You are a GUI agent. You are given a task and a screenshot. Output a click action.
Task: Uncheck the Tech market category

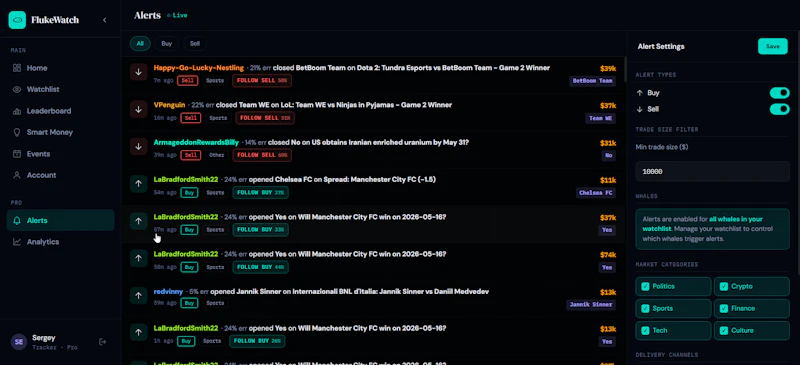(x=673, y=330)
